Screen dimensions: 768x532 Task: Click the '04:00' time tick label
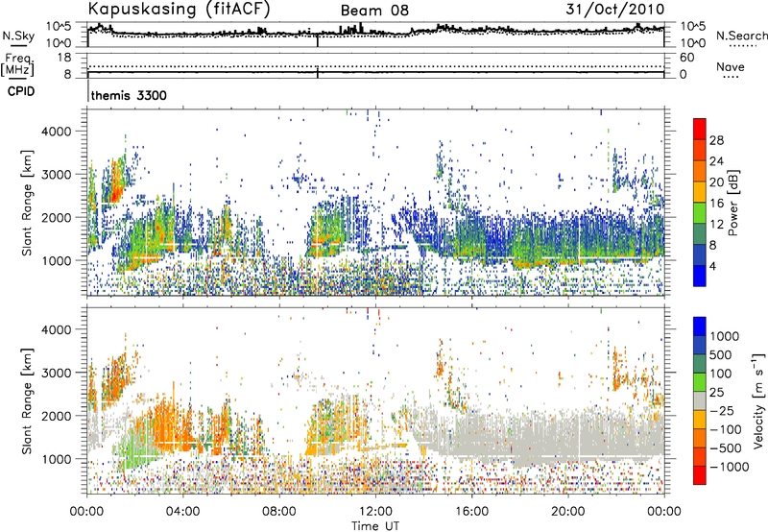click(x=182, y=512)
